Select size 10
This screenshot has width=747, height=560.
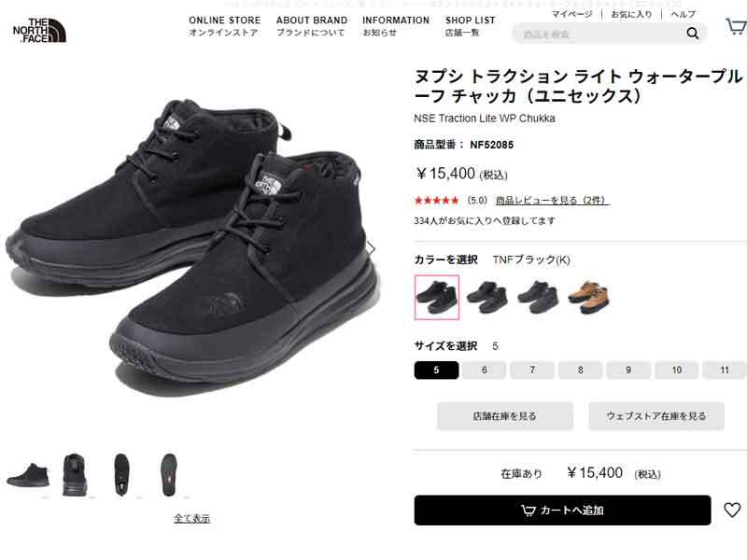[676, 370]
